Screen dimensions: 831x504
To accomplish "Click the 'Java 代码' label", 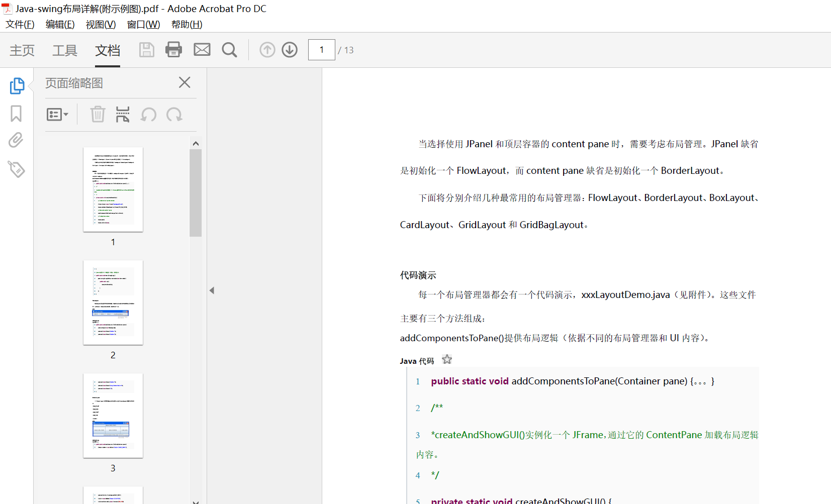I will (417, 361).
